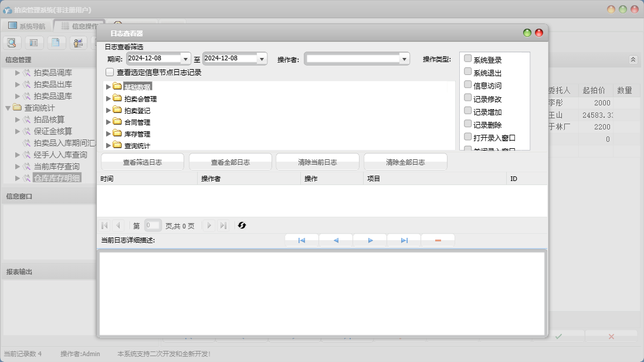Image resolution: width=644 pixels, height=362 pixels.
Task: Check the 记录增加 operation type
Action: pyautogui.click(x=467, y=111)
